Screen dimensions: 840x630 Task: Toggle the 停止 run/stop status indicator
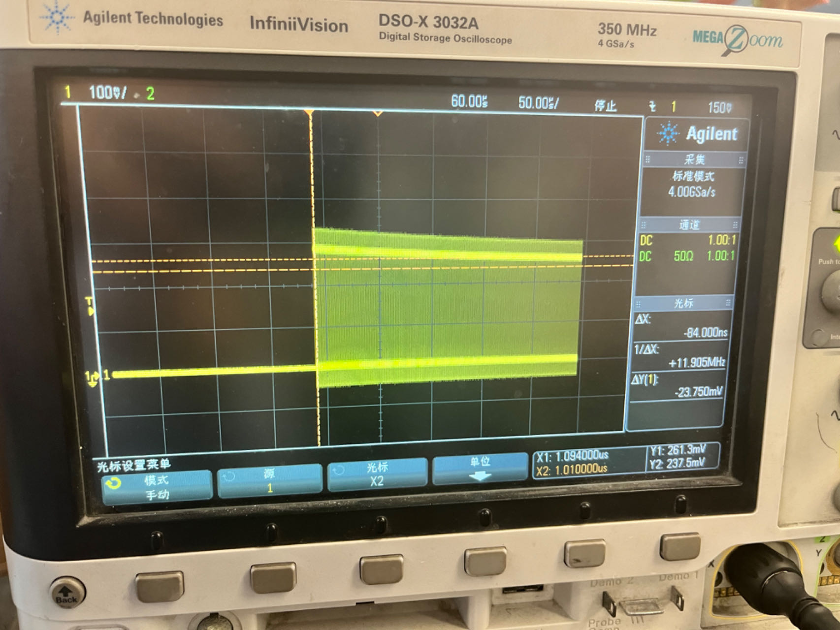[x=605, y=105]
